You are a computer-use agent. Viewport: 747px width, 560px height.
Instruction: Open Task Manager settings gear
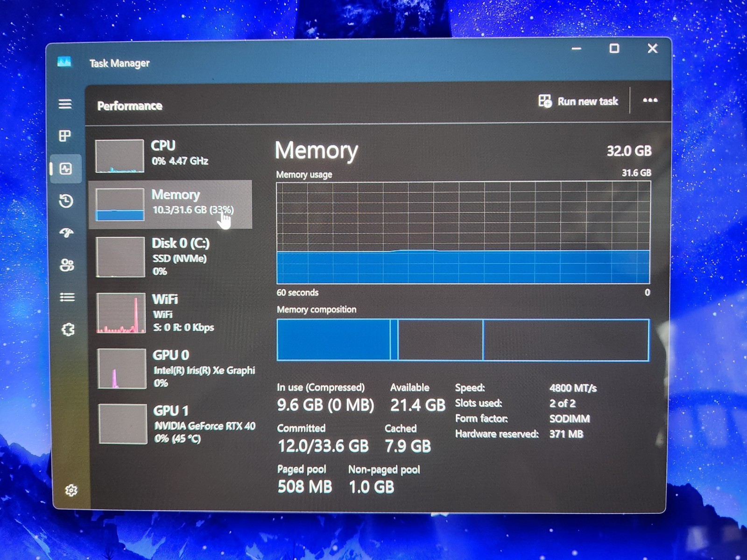point(71,490)
